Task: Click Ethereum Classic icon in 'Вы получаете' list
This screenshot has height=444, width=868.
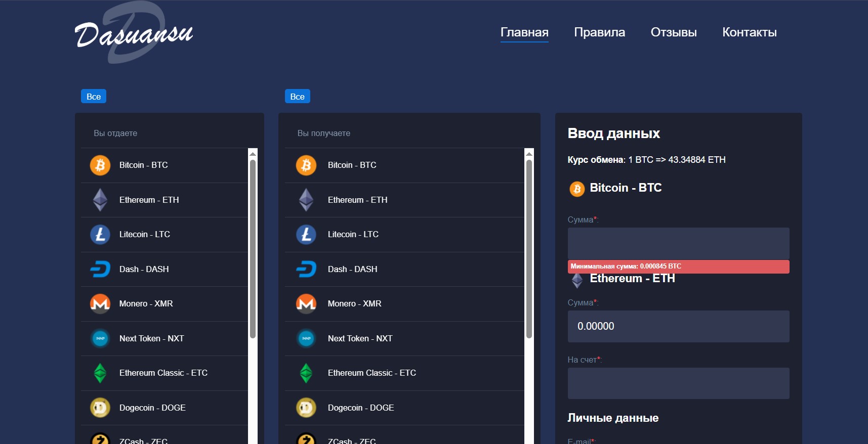Action: (x=306, y=373)
